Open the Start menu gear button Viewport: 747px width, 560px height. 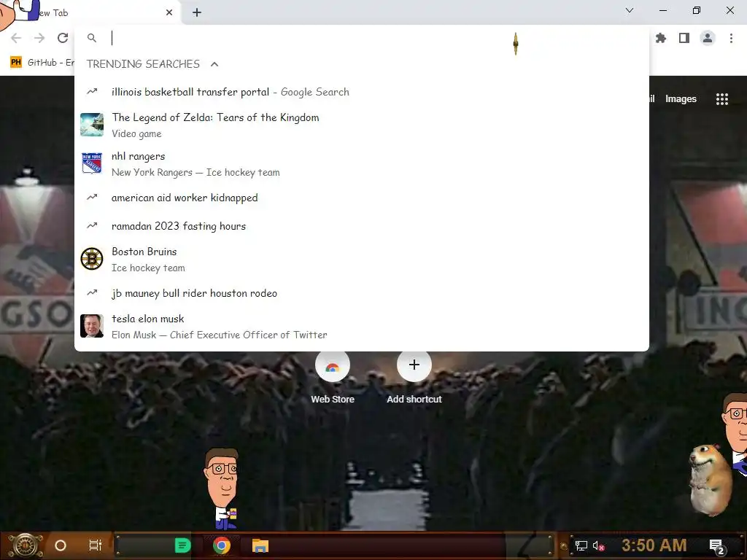point(26,545)
